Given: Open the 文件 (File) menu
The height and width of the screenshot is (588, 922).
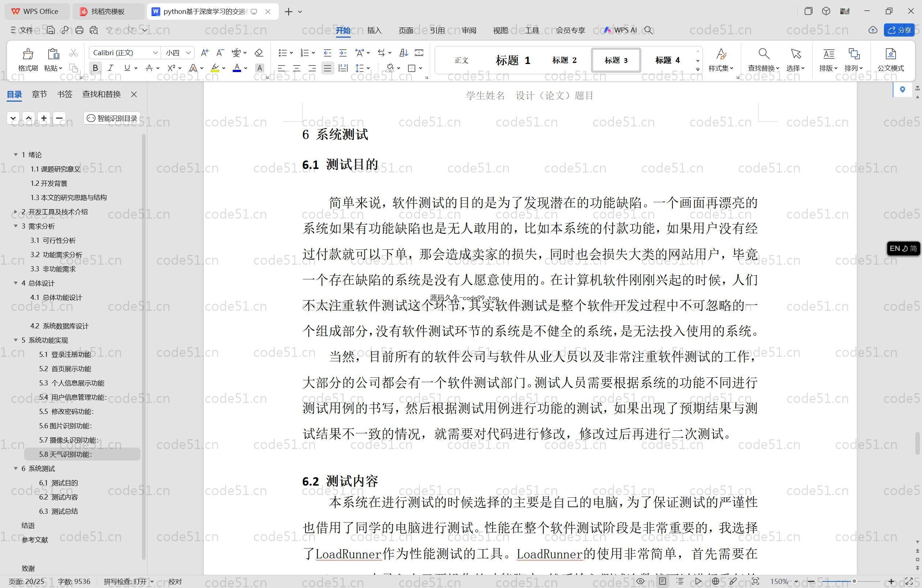Looking at the screenshot, I should click(23, 30).
